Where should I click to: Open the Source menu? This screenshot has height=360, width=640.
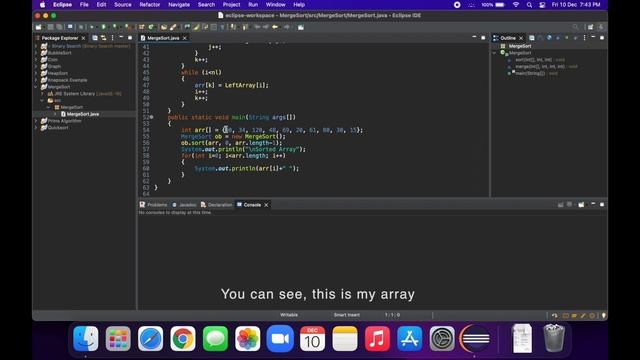click(x=122, y=5)
